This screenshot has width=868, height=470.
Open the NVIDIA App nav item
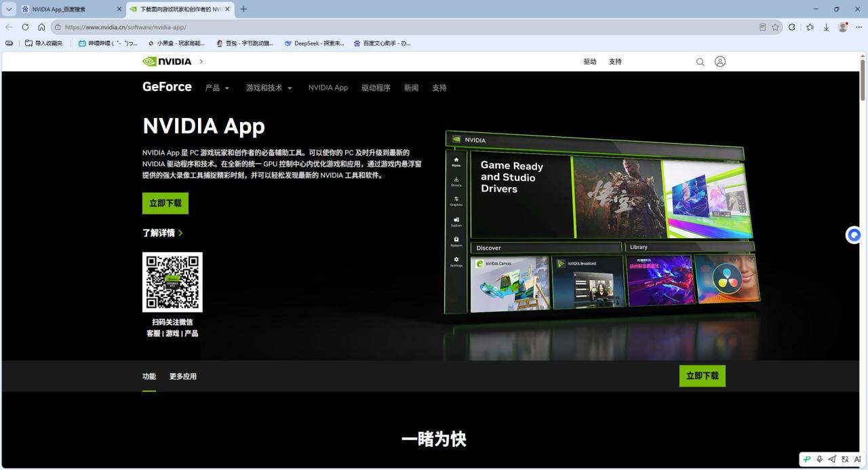[x=328, y=87]
